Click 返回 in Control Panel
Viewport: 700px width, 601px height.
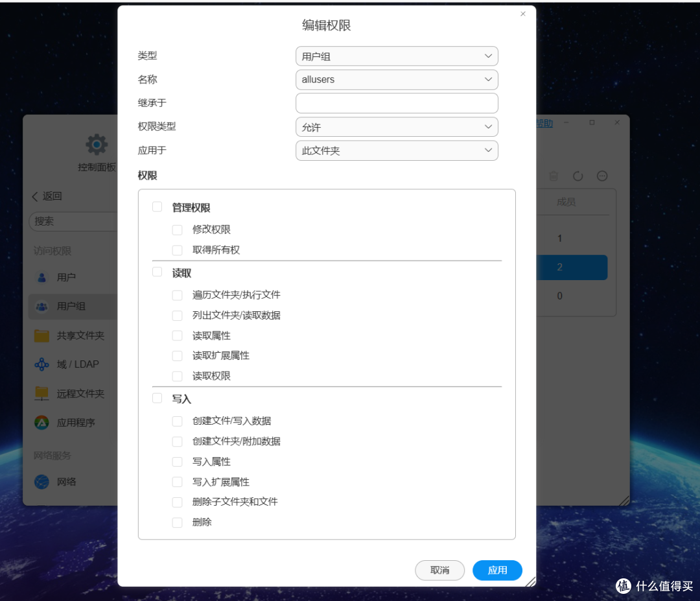pos(52,196)
